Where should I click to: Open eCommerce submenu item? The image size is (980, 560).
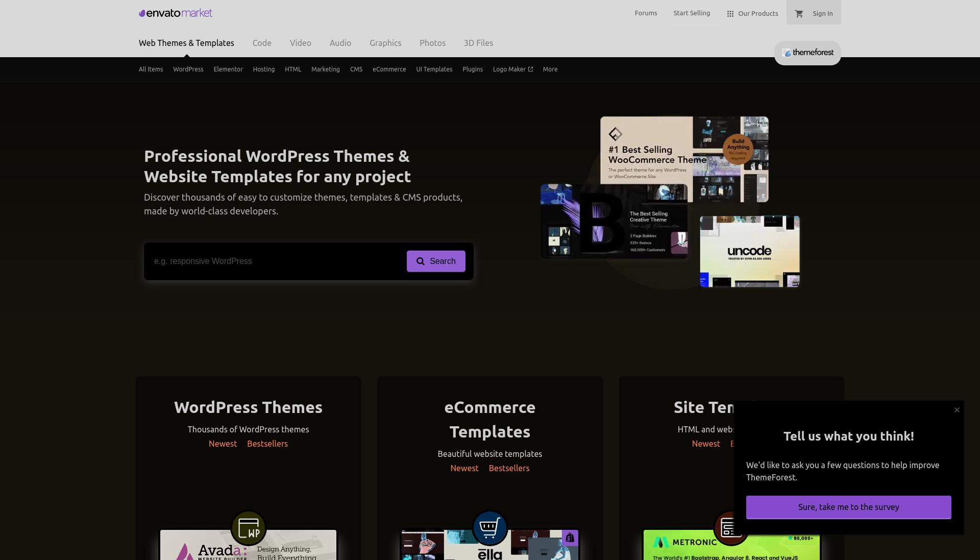click(389, 69)
